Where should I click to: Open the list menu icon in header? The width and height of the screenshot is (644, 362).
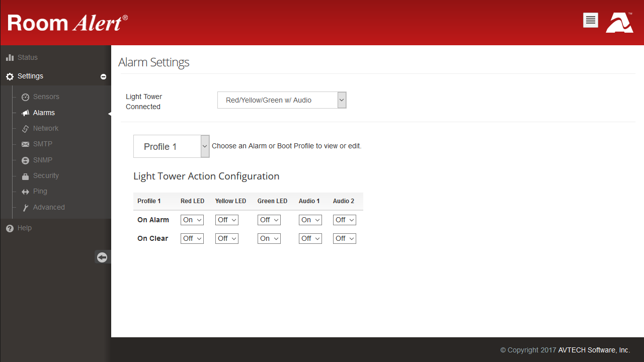click(x=591, y=20)
